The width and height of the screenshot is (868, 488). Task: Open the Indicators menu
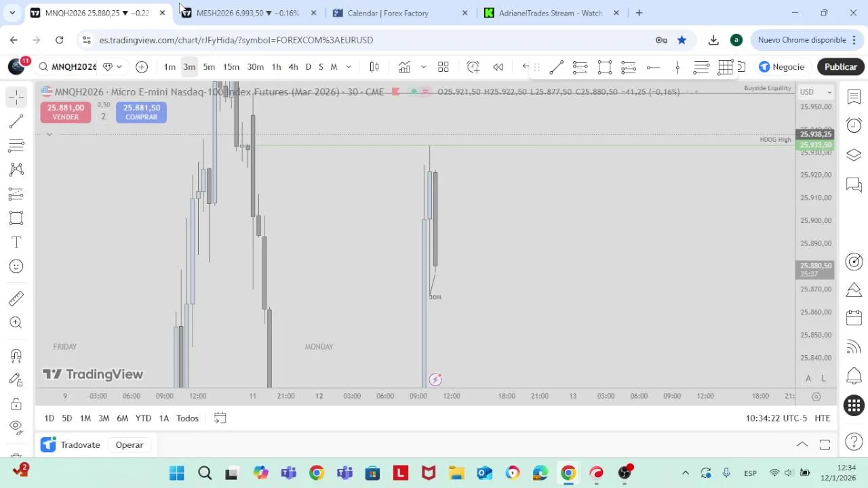[404, 66]
